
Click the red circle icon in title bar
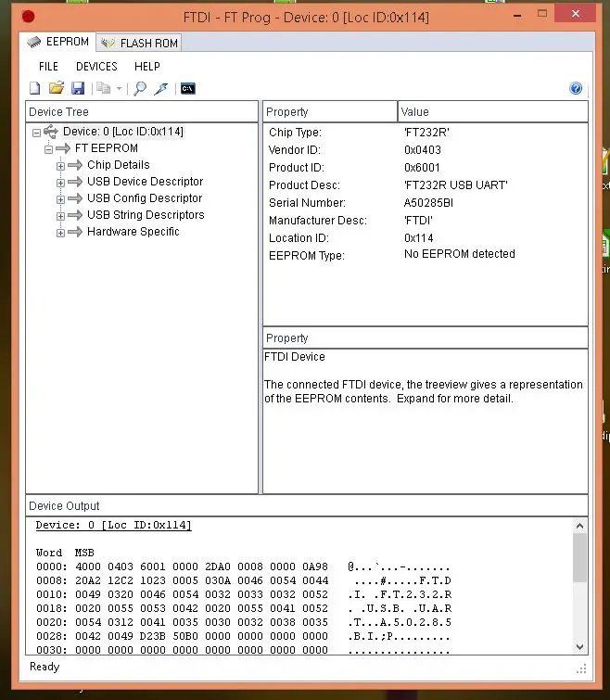[x=28, y=17]
